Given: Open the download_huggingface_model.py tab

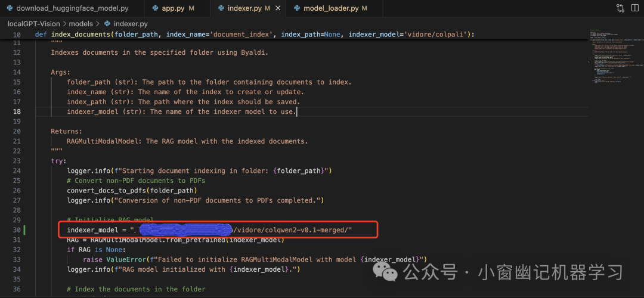Looking at the screenshot, I should pyautogui.click(x=72, y=8).
